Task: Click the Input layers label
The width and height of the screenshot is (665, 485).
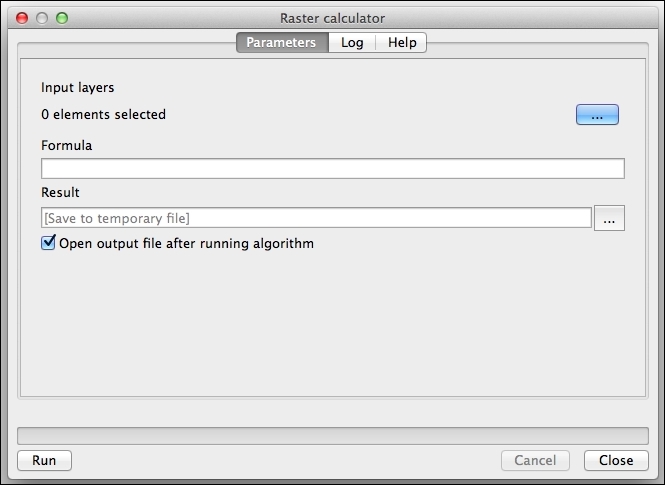Action: coord(78,88)
